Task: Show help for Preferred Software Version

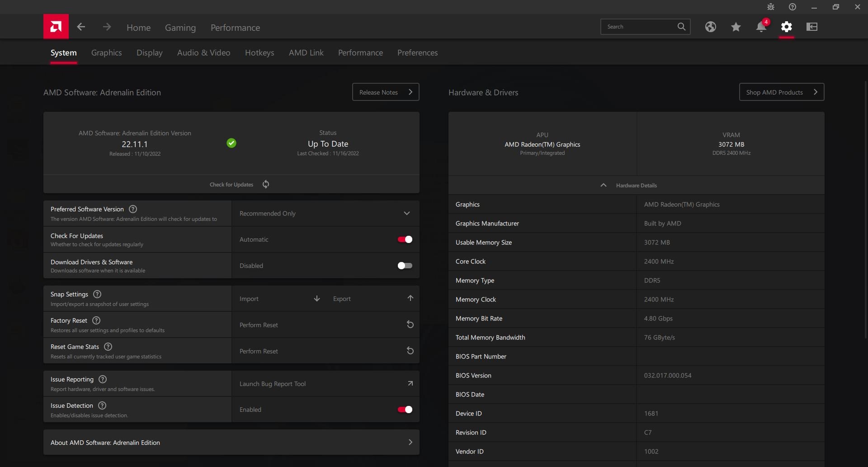Action: [x=133, y=209]
